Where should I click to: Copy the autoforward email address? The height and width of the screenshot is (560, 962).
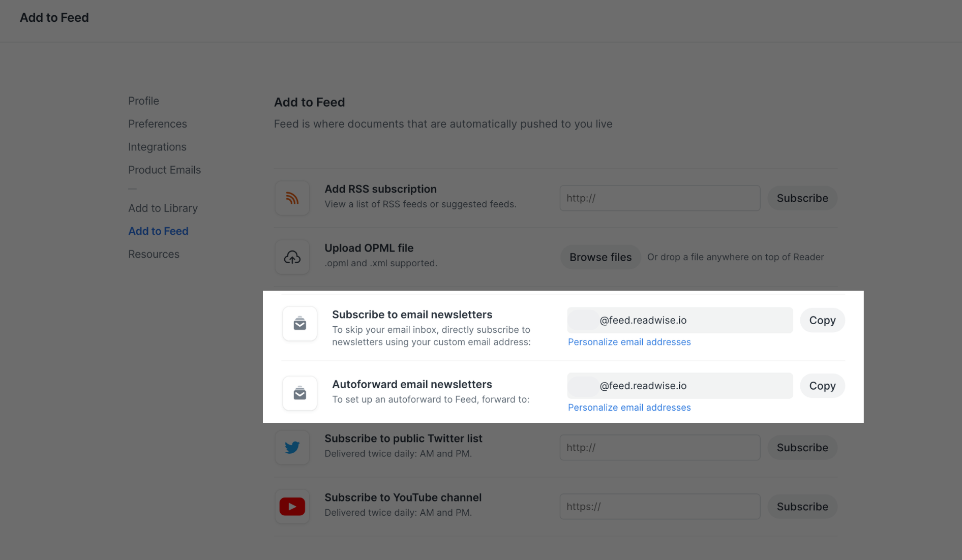point(822,386)
